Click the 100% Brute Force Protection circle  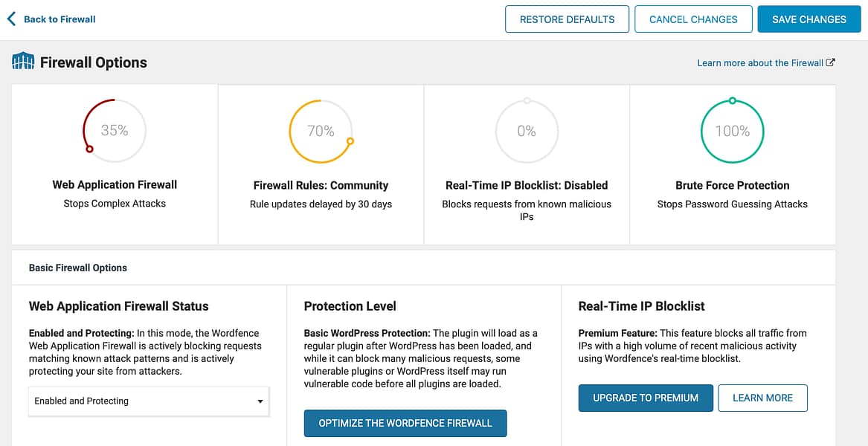point(733,131)
